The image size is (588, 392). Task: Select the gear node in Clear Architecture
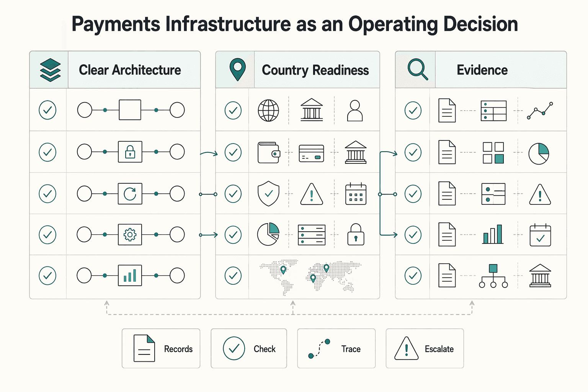130,234
